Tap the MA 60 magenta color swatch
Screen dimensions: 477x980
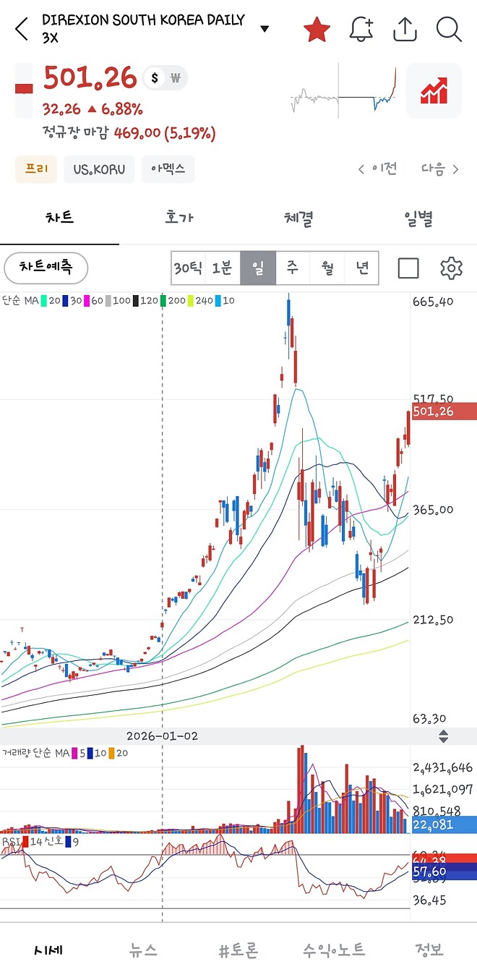point(86,300)
